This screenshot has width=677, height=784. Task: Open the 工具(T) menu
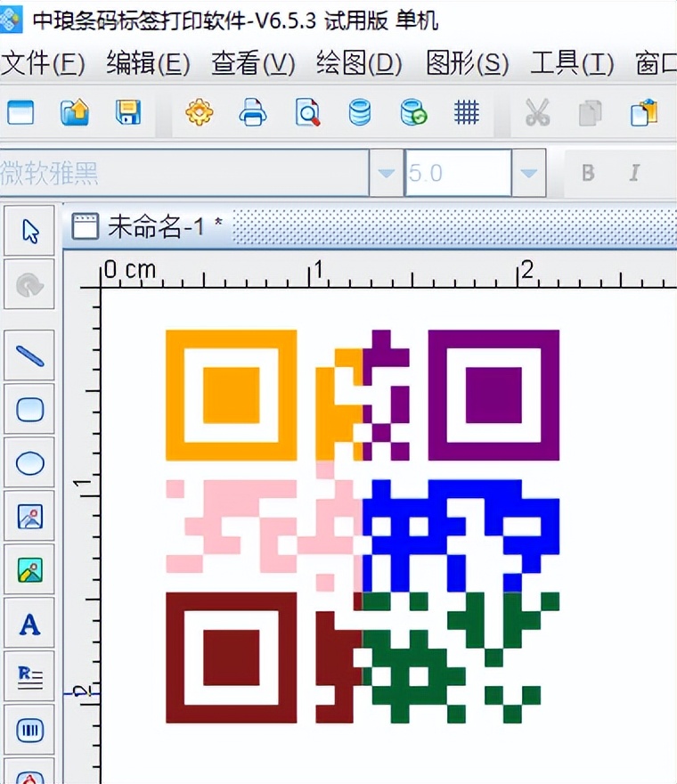[572, 63]
